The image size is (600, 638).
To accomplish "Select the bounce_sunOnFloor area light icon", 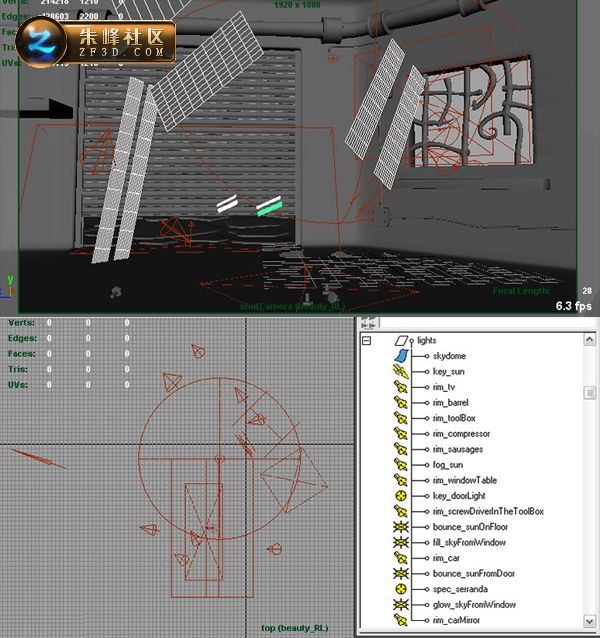I will click(401, 527).
